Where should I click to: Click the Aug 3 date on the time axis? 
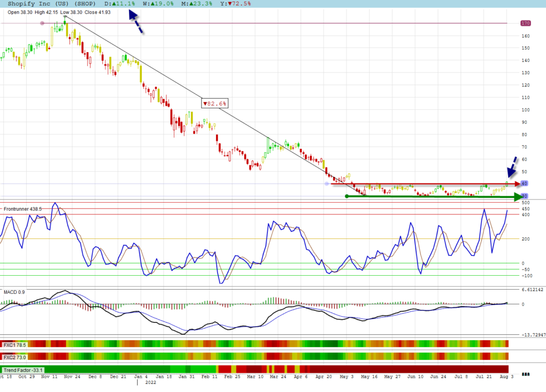[507, 377]
